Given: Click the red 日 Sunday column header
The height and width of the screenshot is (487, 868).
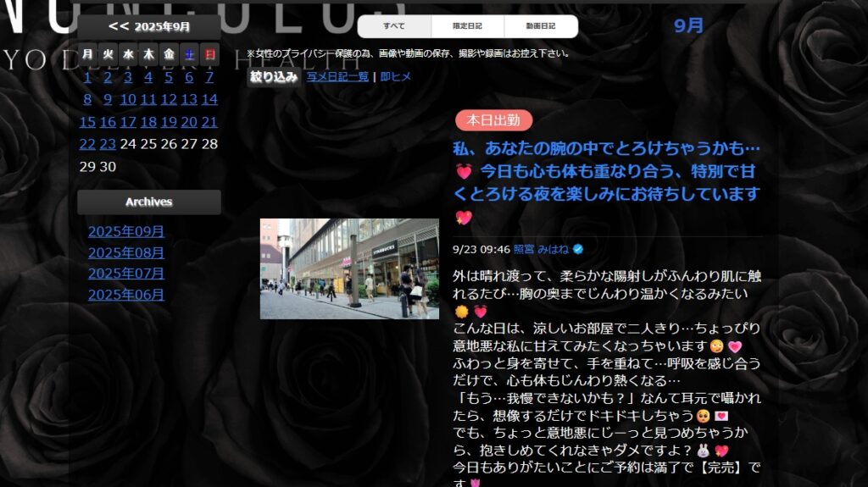Looking at the screenshot, I should point(209,54).
